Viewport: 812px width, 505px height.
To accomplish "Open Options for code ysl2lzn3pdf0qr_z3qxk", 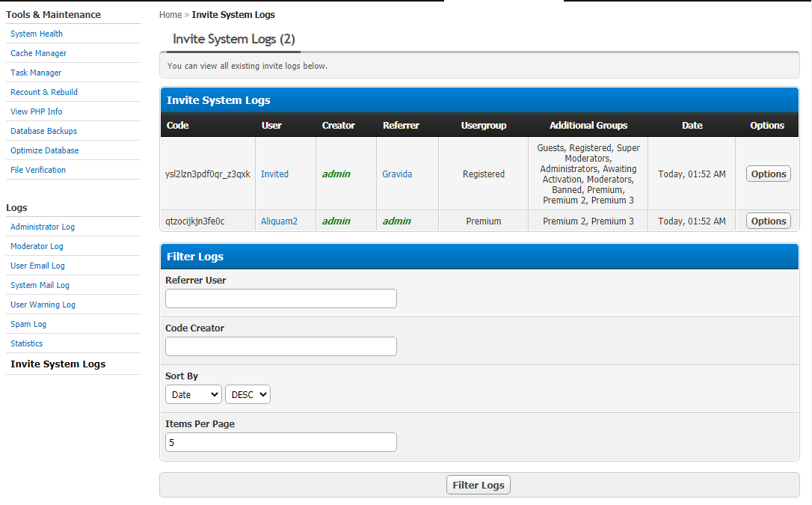I will (768, 174).
